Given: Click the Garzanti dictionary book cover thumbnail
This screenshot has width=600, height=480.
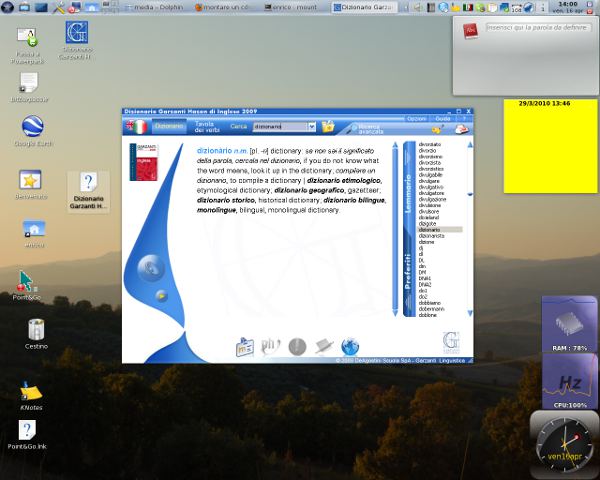Looking at the screenshot, I should point(144,162).
